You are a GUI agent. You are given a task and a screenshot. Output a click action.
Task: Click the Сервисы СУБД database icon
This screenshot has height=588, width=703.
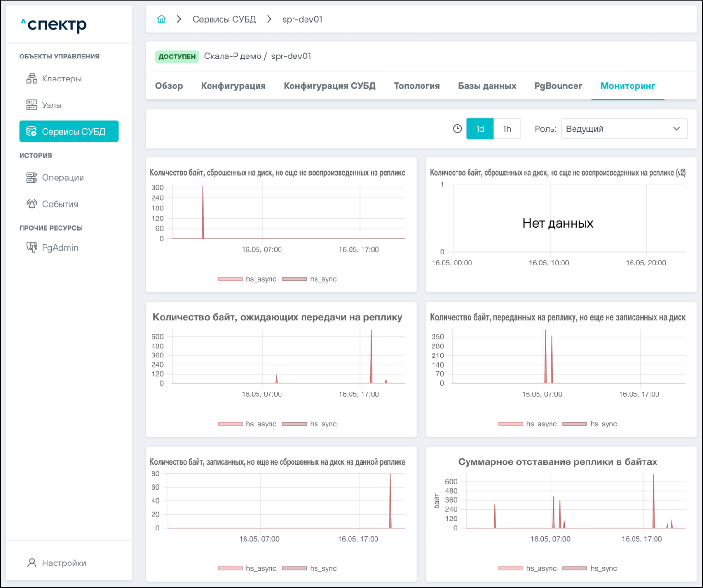[32, 131]
